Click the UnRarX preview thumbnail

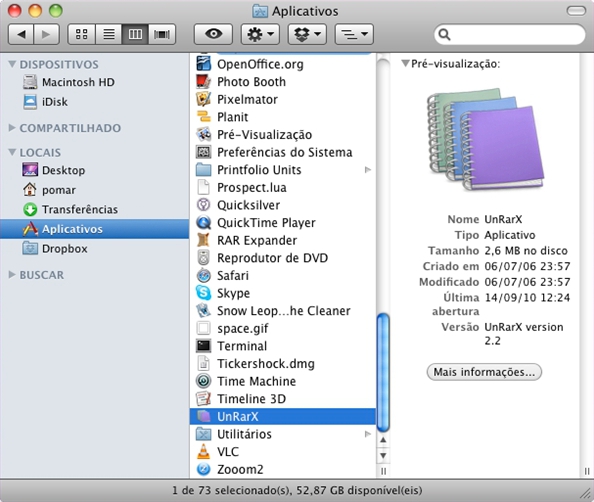pyautogui.click(x=485, y=139)
